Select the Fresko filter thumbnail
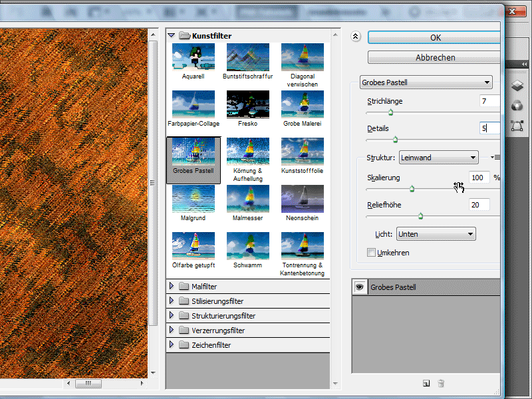Viewport: 532px width, 399px height. coord(247,104)
